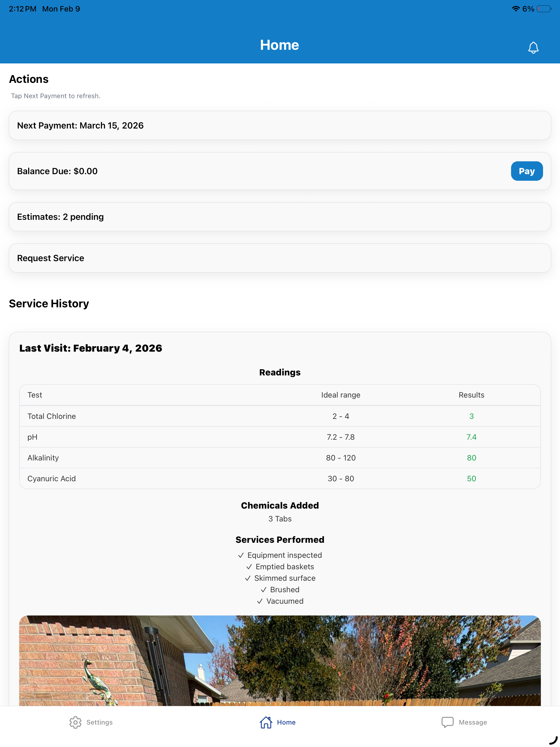
Task: Switch to the Message tab label
Action: pos(472,722)
